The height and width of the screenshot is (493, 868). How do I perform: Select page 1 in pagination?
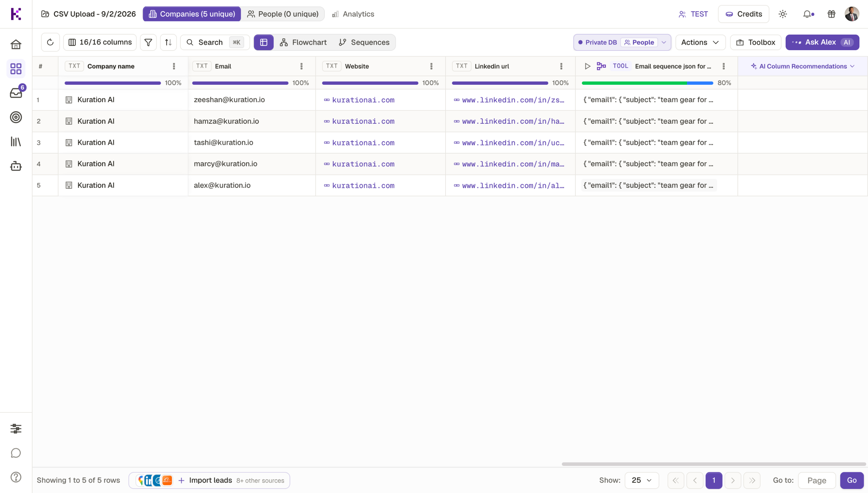(x=714, y=480)
